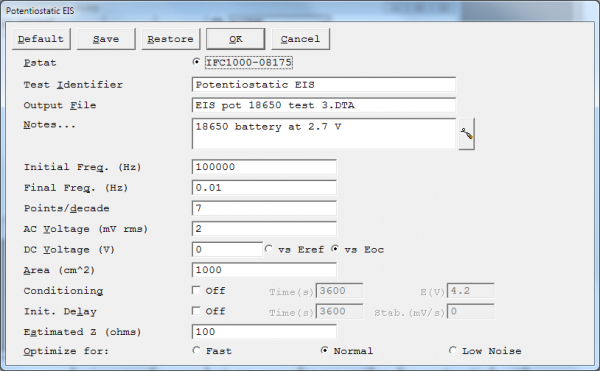Open the notes editor wrench icon

[466, 134]
